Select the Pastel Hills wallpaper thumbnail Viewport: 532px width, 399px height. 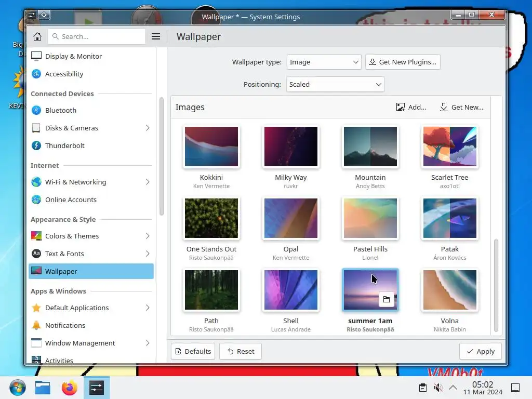click(x=370, y=218)
